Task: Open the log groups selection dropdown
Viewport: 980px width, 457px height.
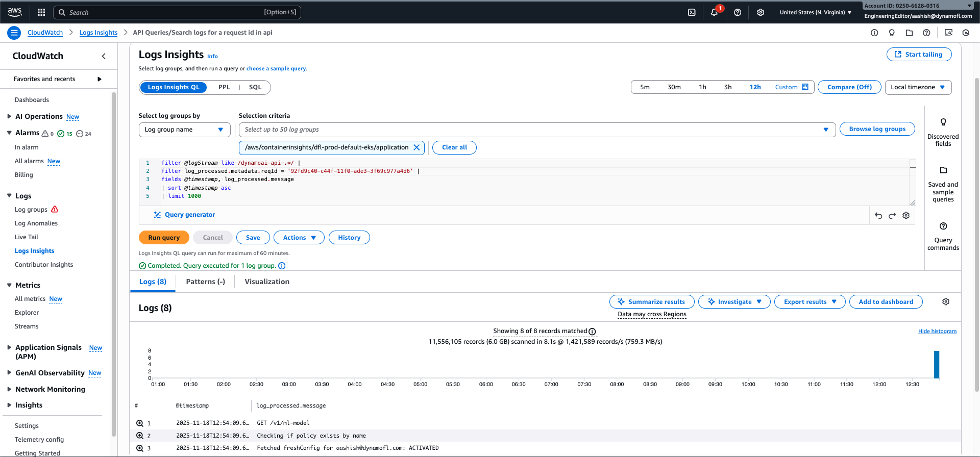Action: pyautogui.click(x=537, y=130)
